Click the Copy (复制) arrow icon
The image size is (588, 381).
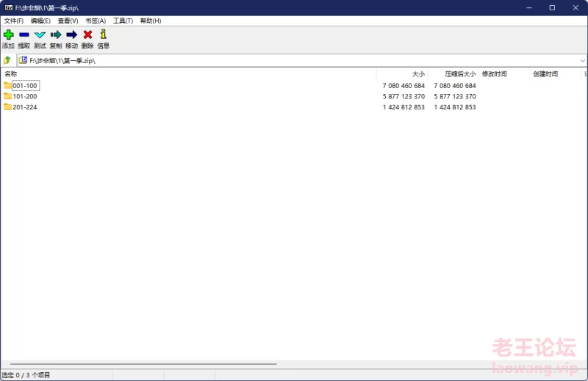(x=56, y=35)
